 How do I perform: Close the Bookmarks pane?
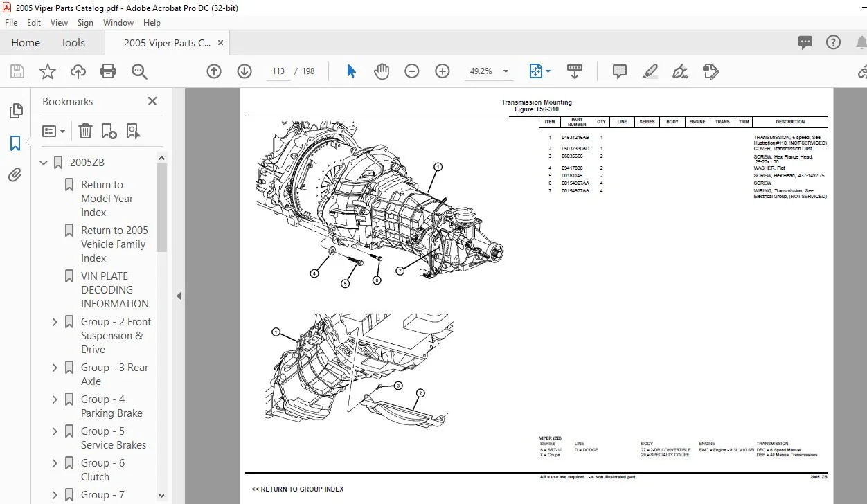(x=152, y=101)
